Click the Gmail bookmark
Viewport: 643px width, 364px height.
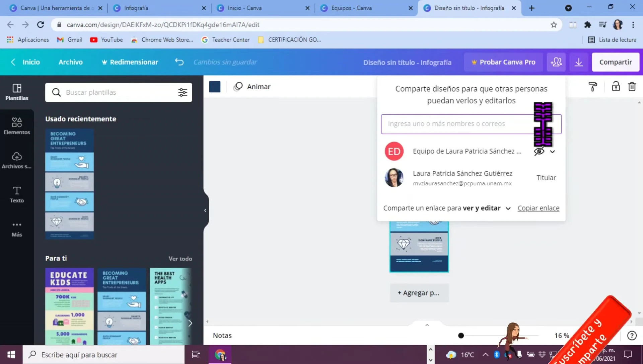[x=69, y=40]
